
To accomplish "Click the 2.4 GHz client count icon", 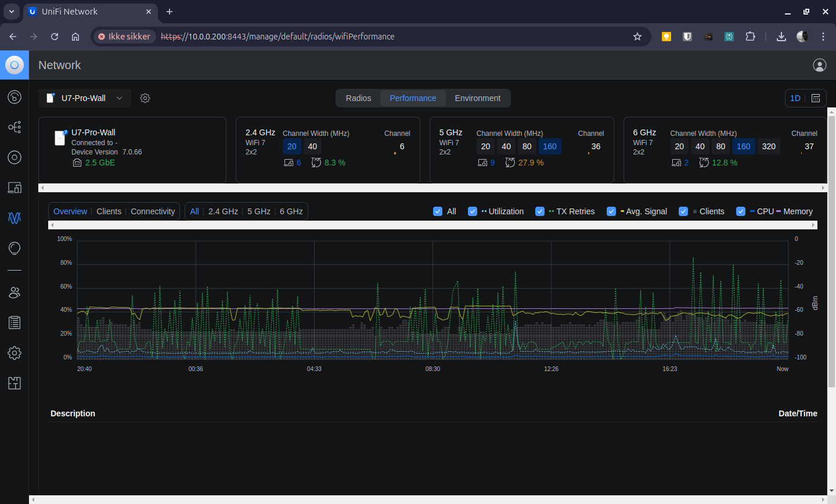I will (x=289, y=163).
